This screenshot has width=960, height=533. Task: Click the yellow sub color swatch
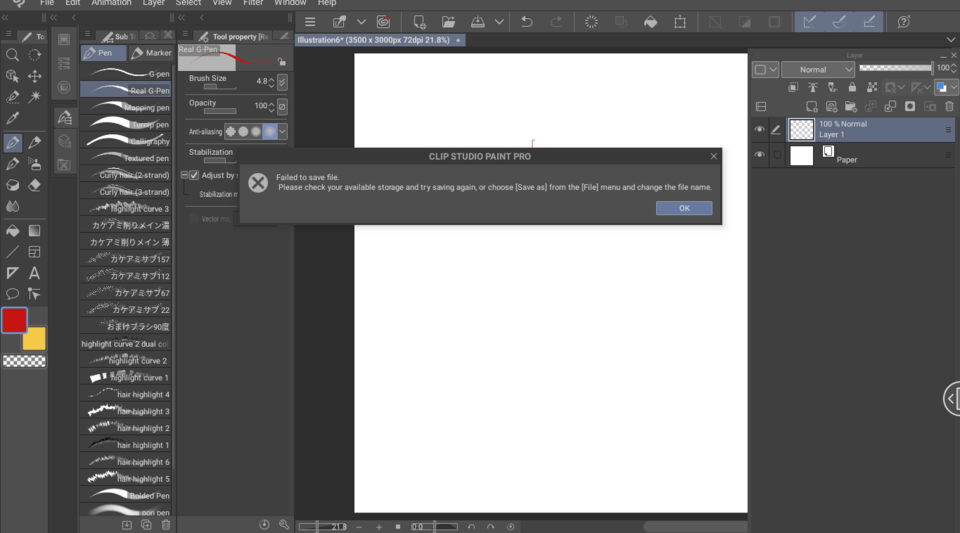coord(35,340)
